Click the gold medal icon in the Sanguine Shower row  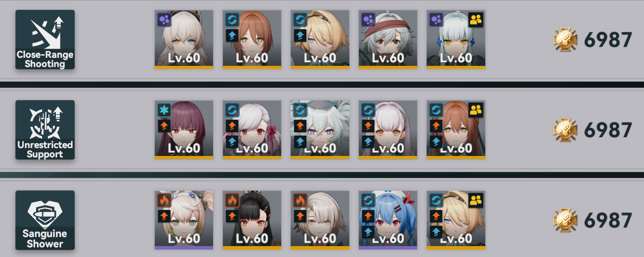click(565, 220)
